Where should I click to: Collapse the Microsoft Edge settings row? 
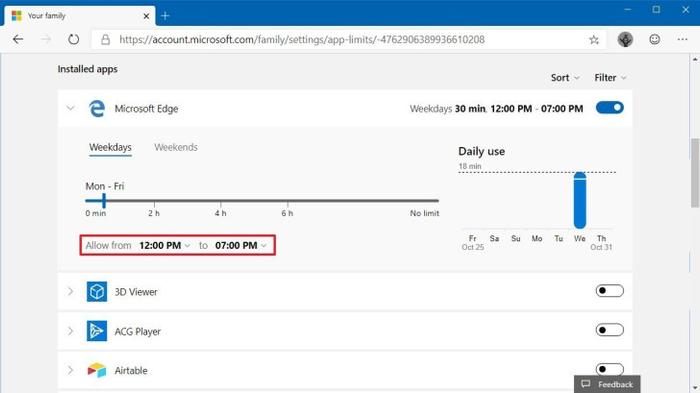pyautogui.click(x=71, y=108)
